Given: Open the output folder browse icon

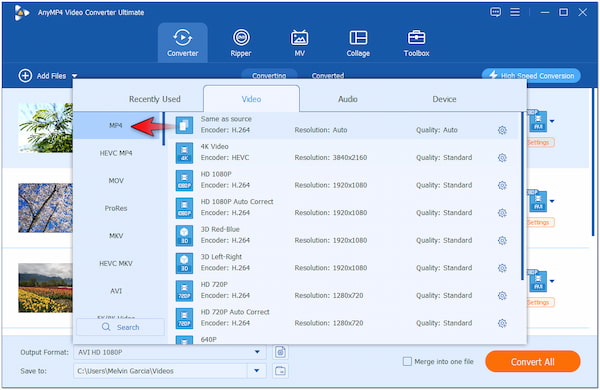Looking at the screenshot, I should pos(280,370).
